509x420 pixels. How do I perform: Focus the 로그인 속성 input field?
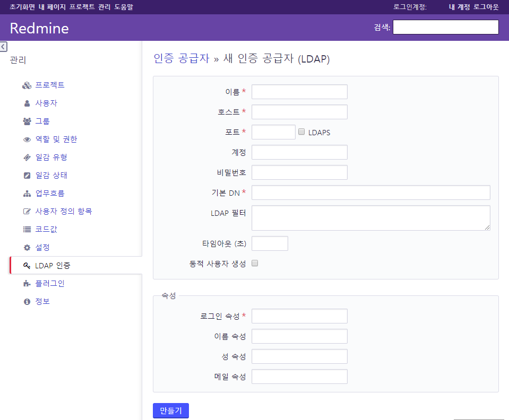[x=299, y=316]
